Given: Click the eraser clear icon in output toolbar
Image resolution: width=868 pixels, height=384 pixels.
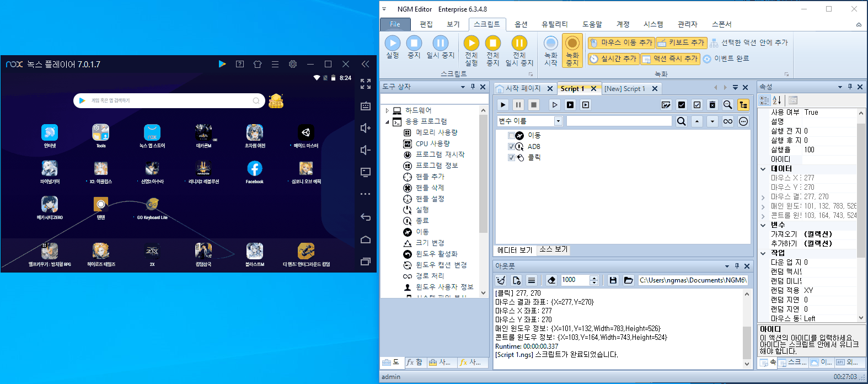Looking at the screenshot, I should click(551, 280).
